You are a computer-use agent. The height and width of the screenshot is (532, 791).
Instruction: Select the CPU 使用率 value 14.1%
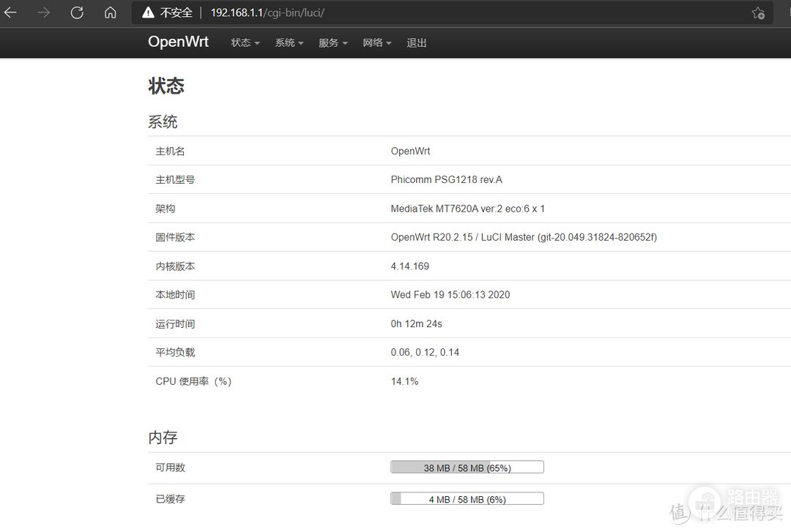point(404,381)
